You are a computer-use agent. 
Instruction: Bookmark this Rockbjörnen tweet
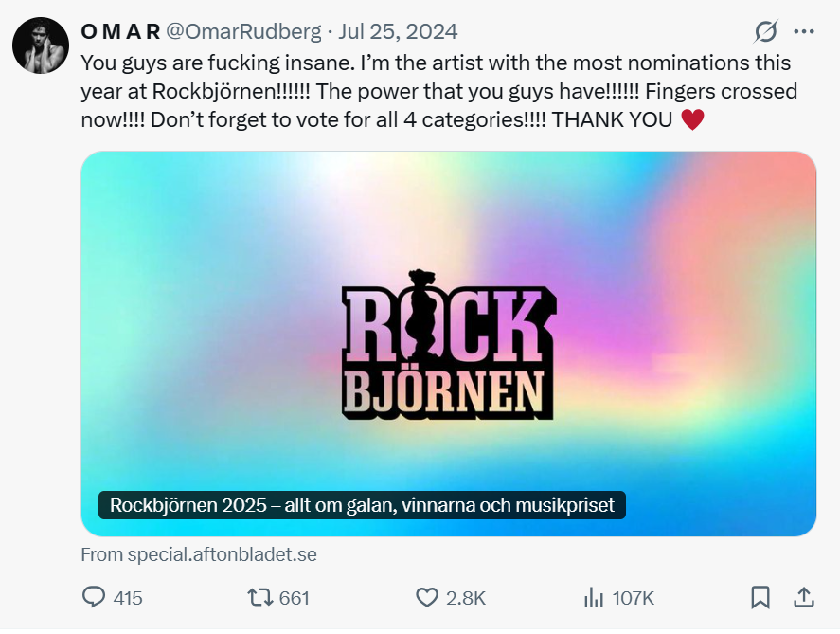pos(760,597)
